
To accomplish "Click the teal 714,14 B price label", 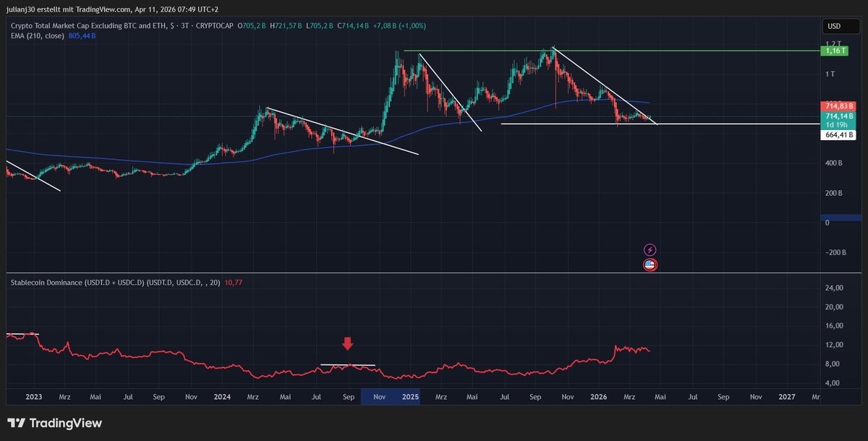I will pos(838,116).
